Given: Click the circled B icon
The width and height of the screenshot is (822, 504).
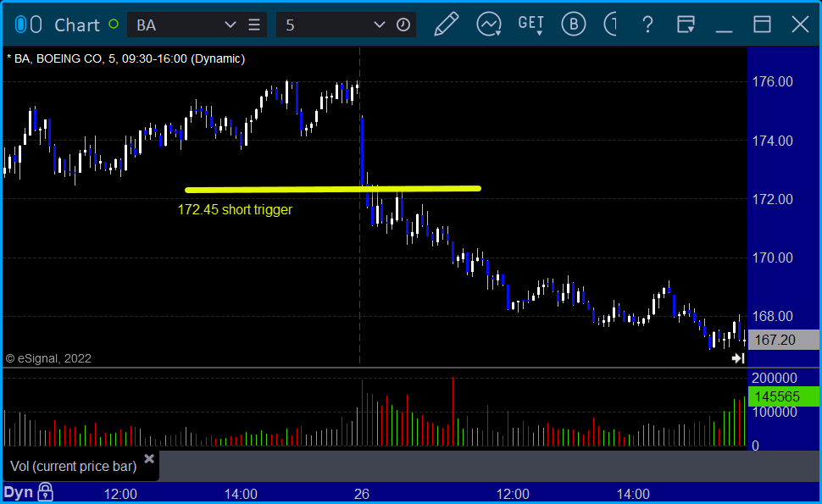Looking at the screenshot, I should [x=573, y=25].
